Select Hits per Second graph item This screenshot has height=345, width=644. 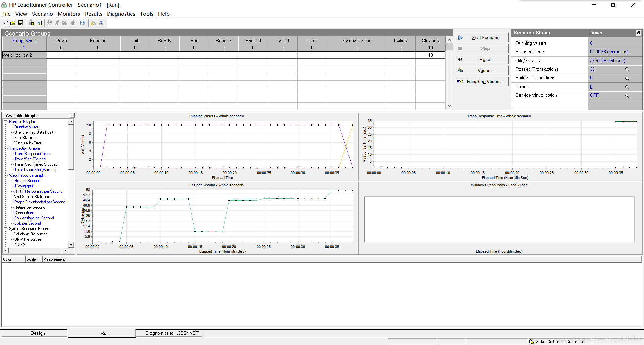pos(27,181)
